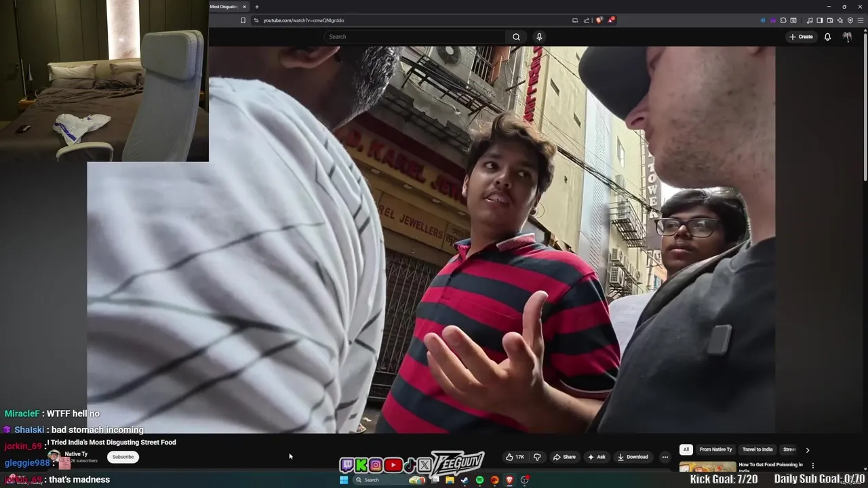Open the media control music-note icon
Screen dimensions: 868x488
pos(810,20)
